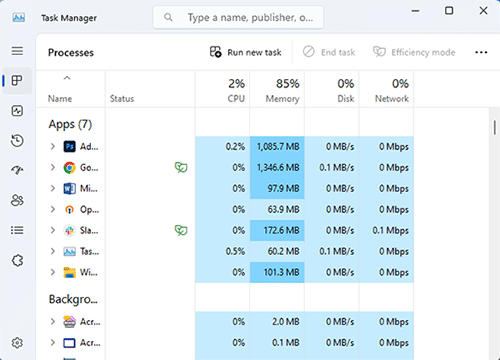The height and width of the screenshot is (360, 500).
Task: Click the Google Chrome app icon
Action: 69,167
